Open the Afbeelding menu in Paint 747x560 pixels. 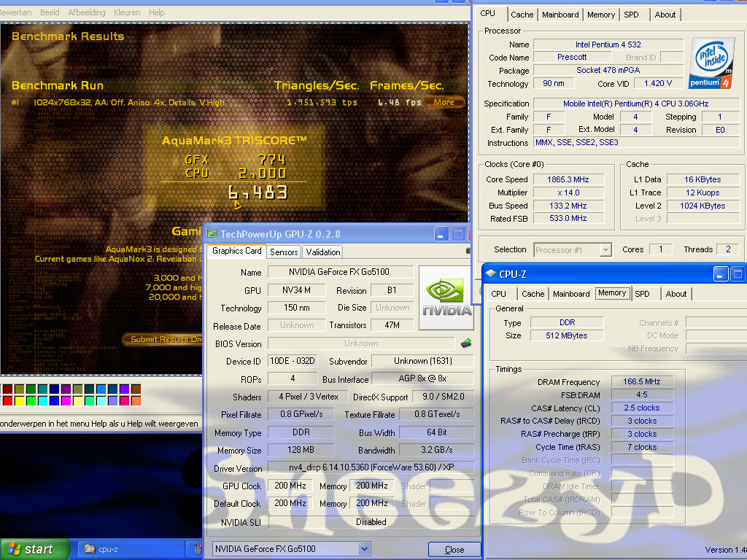[86, 12]
